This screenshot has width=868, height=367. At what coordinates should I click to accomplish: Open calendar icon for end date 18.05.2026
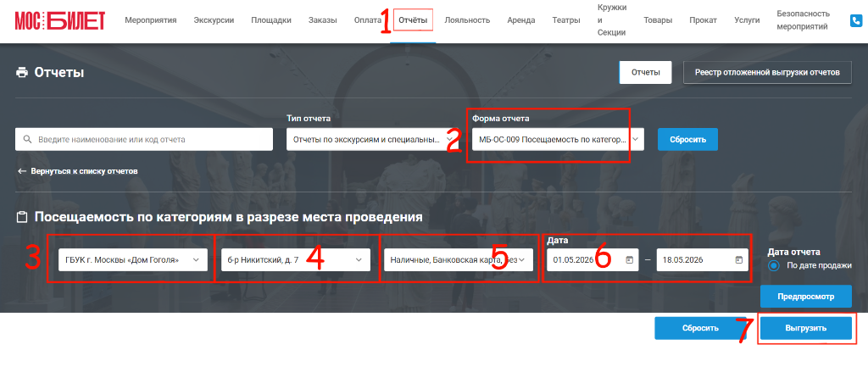738,259
